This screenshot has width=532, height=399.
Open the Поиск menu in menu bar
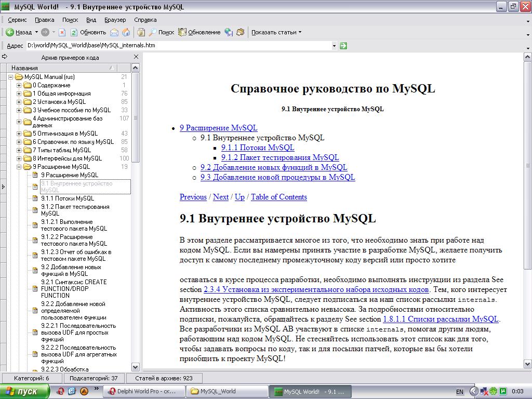(70, 20)
